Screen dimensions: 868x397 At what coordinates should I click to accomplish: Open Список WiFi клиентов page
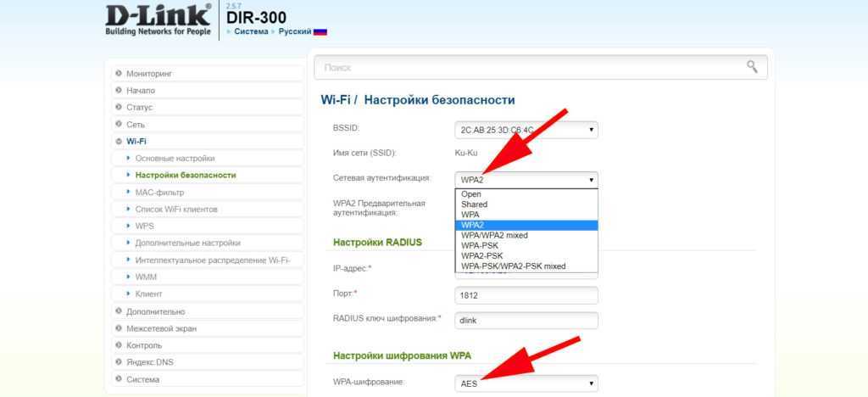tap(176, 210)
